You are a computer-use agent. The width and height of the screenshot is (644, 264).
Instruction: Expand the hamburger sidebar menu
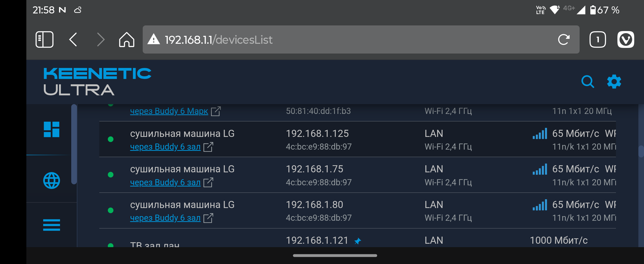point(51,225)
